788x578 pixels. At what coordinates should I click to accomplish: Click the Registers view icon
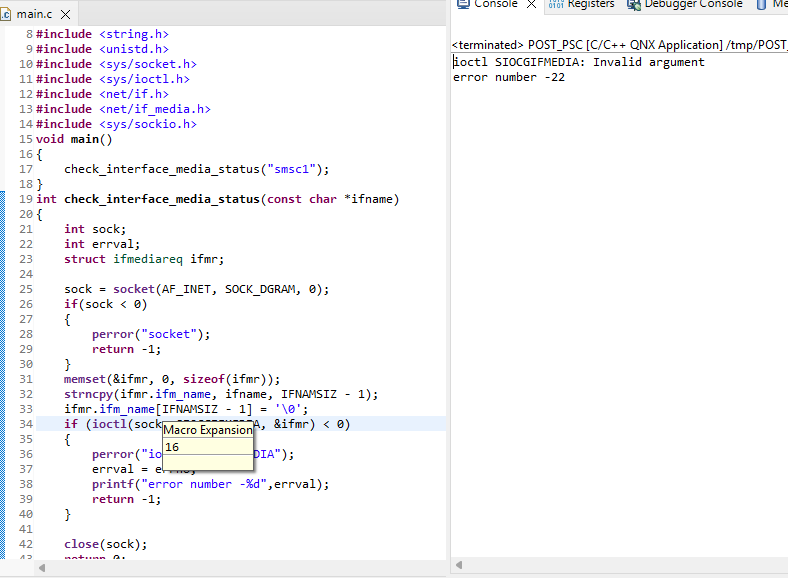pos(556,4)
